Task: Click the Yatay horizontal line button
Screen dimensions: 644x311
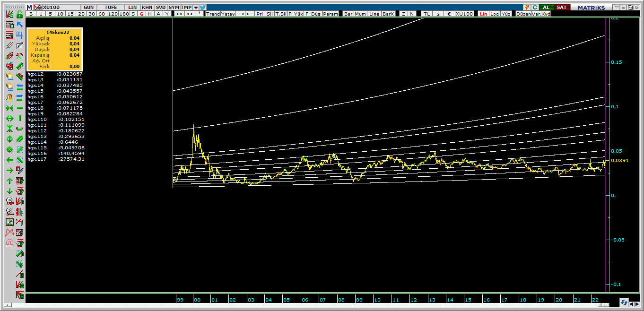Action: click(228, 14)
